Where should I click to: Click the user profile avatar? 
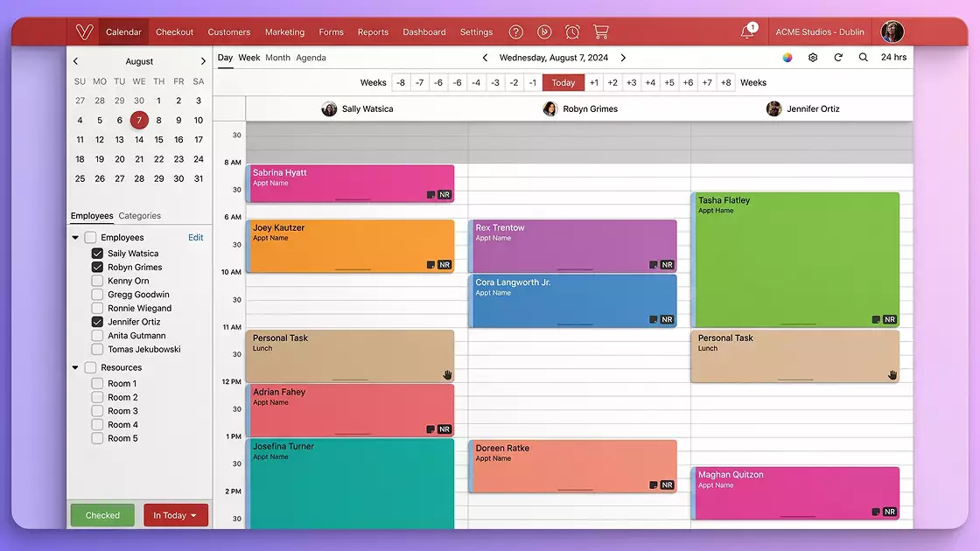pos(892,31)
